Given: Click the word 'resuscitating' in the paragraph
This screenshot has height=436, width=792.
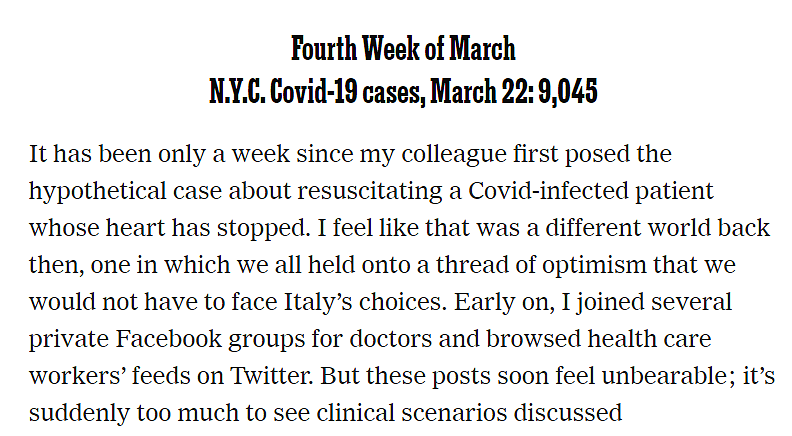Looking at the screenshot, I should [x=369, y=191].
